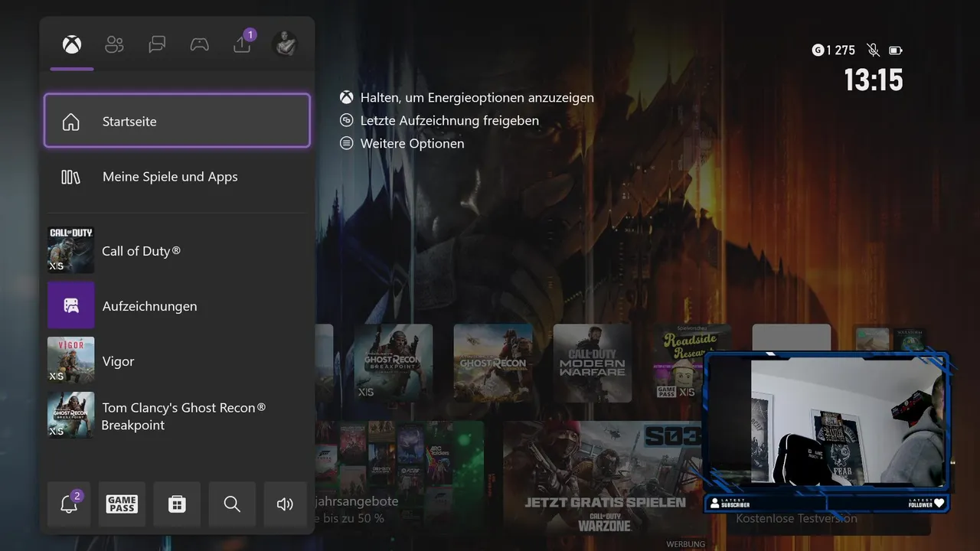Select the controller Game activity tab
The image size is (980, 551).
(199, 45)
